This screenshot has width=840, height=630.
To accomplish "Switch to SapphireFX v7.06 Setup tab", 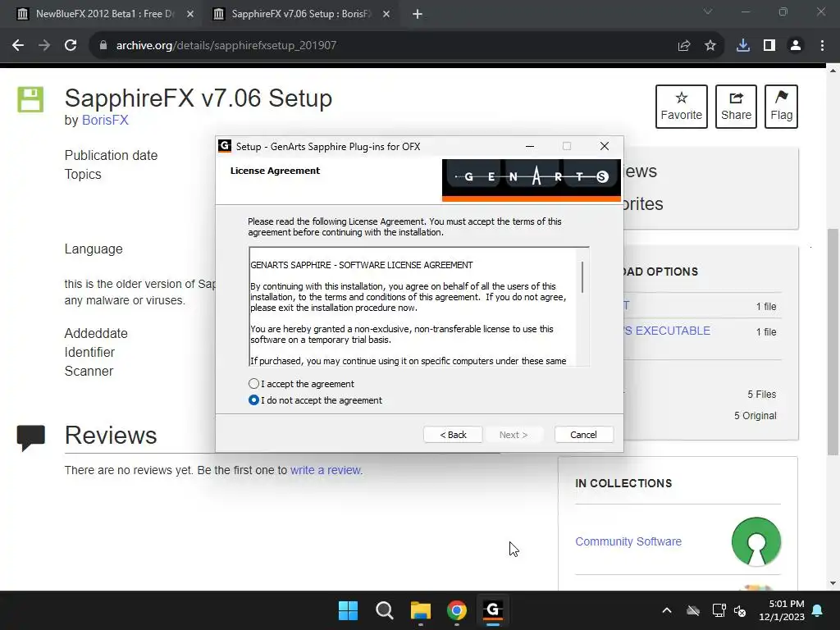I will (x=300, y=14).
